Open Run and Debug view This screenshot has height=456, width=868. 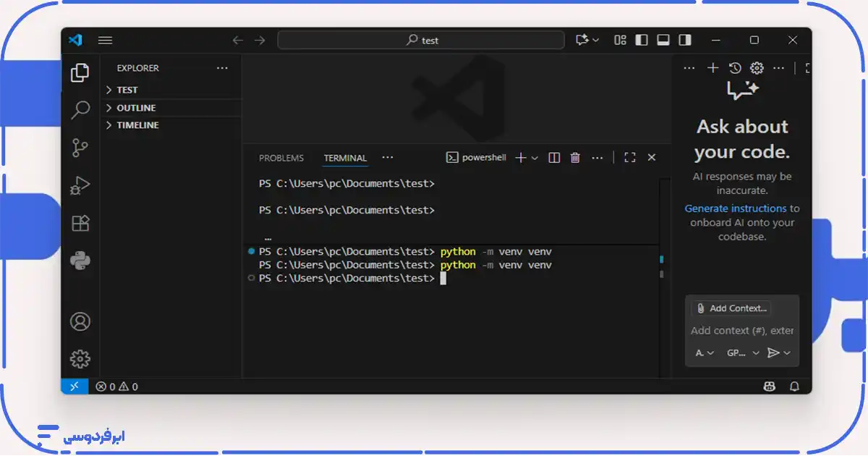pyautogui.click(x=80, y=186)
